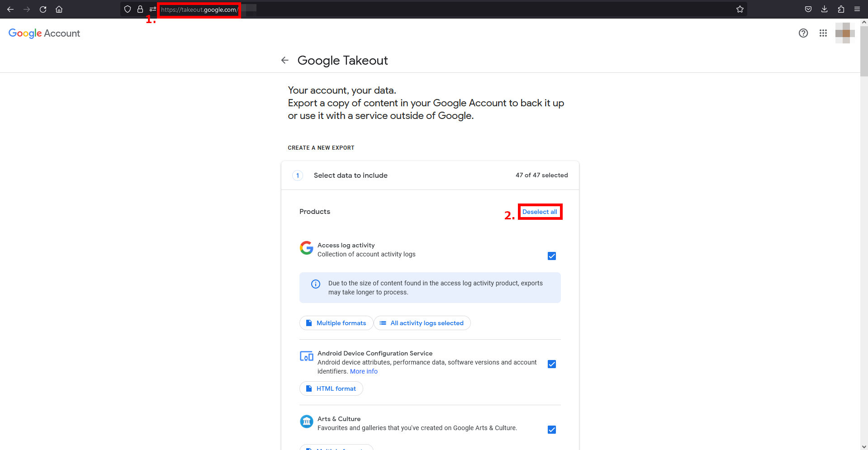This screenshot has height=450, width=868.
Task: Open site permissions icon in address bar
Action: (x=153, y=9)
